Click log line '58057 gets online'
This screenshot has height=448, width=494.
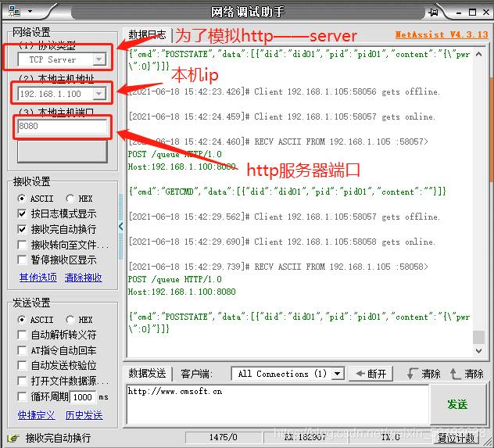[x=282, y=116]
